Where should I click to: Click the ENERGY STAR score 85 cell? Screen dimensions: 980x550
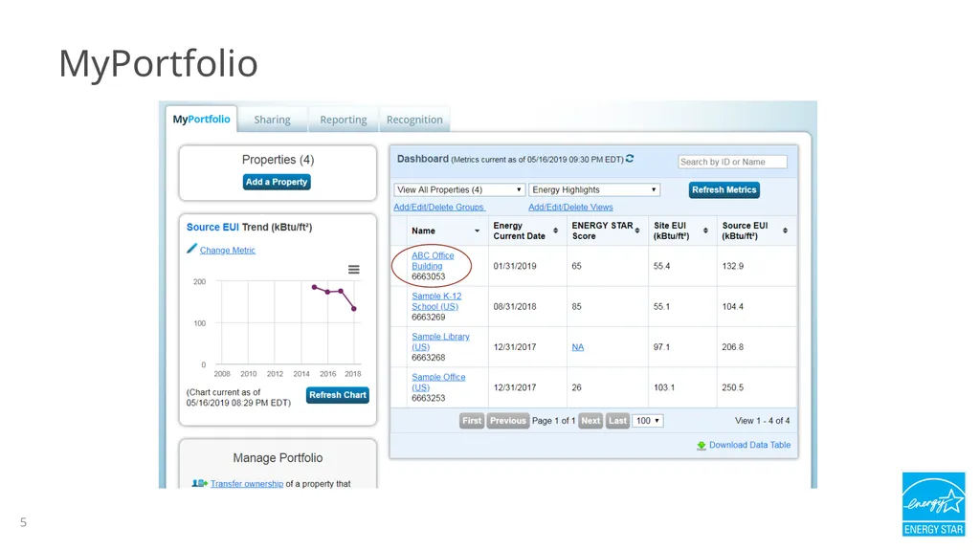click(x=576, y=307)
